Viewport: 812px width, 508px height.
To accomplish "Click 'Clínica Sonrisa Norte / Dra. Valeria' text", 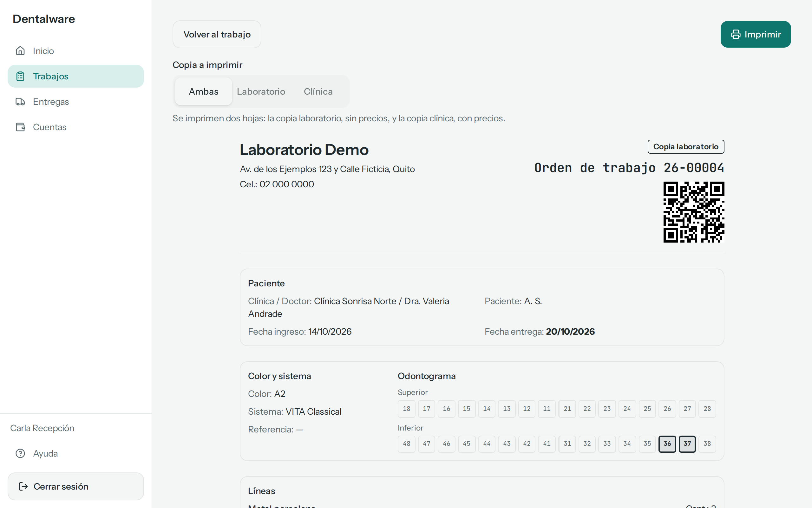I will pos(382,301).
